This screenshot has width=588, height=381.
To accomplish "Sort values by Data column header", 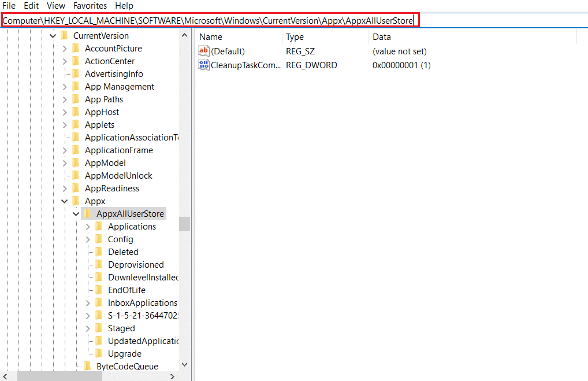I will 382,37.
